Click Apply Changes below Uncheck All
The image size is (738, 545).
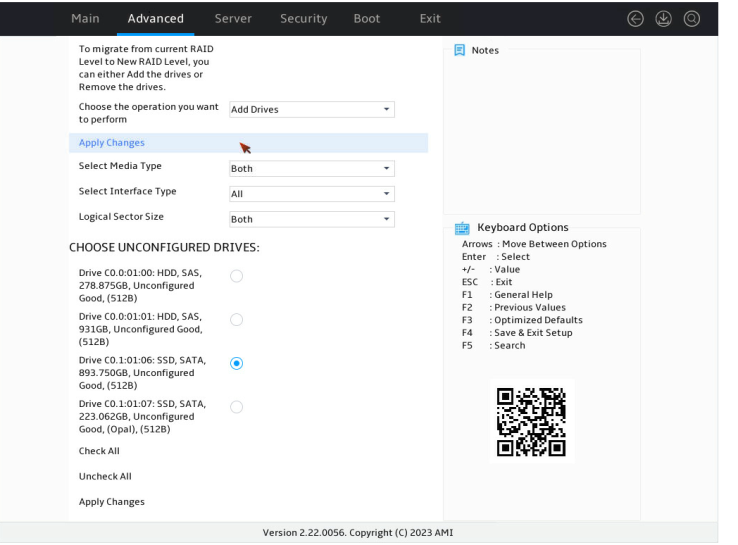coord(112,502)
